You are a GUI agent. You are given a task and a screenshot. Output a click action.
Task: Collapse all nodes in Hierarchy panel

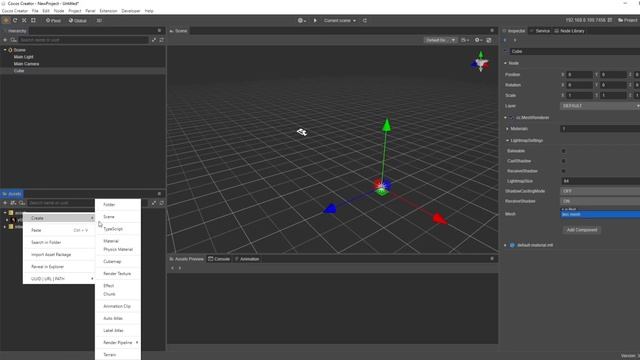tap(154, 40)
